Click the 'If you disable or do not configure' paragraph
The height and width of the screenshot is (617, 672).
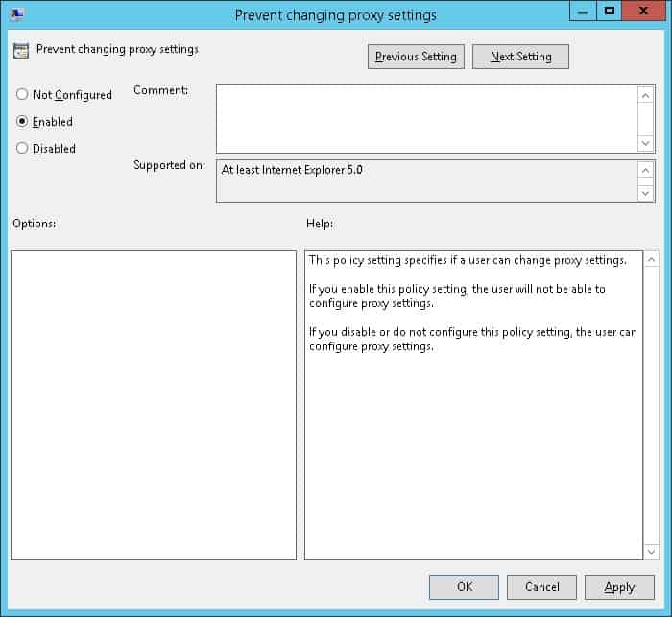[x=473, y=339]
